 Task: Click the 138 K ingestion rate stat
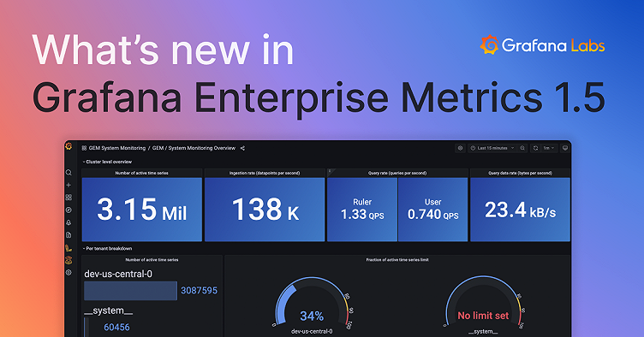(265, 209)
